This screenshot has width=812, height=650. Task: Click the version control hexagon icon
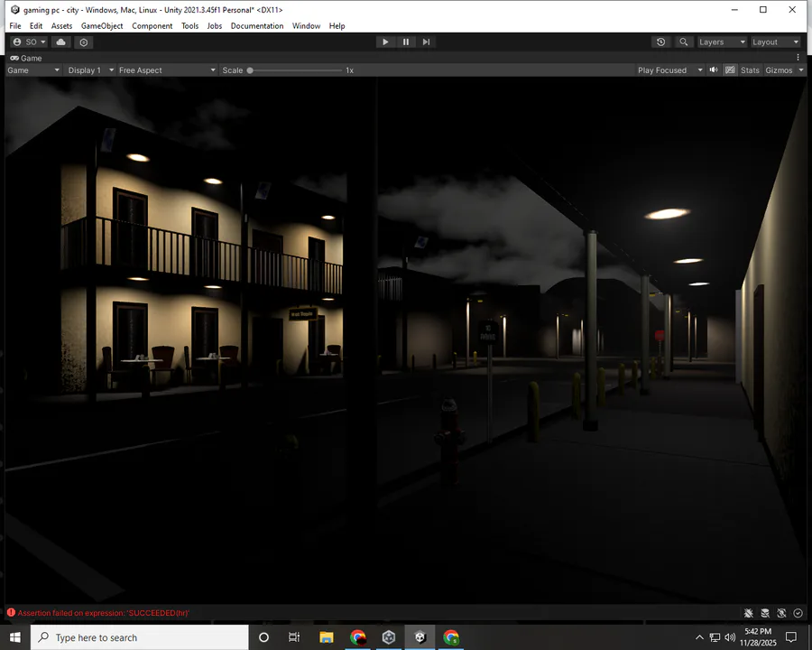point(84,42)
